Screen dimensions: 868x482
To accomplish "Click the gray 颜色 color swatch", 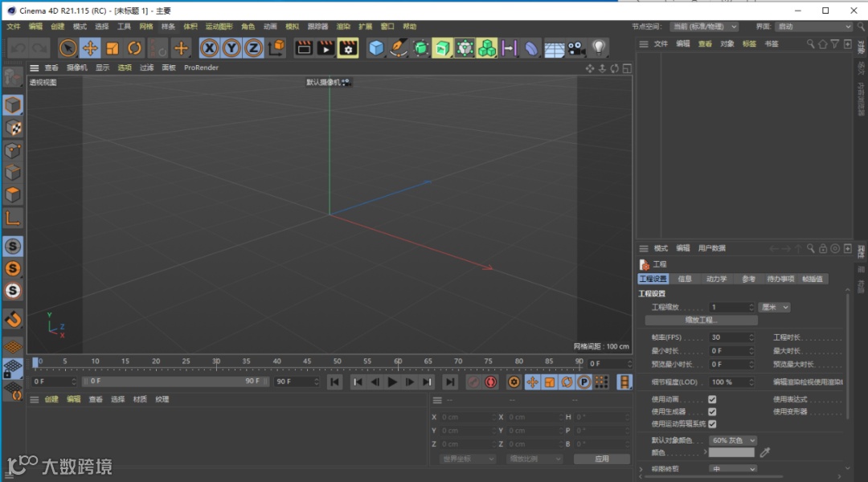I will tap(731, 453).
